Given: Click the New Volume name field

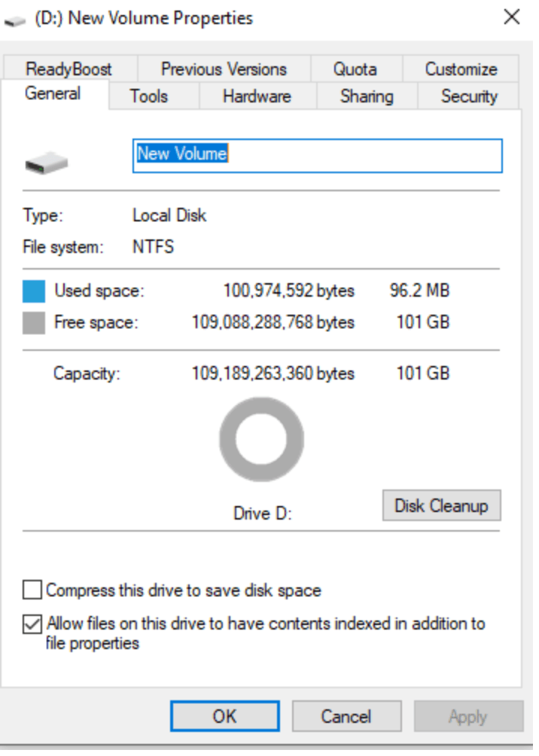Looking at the screenshot, I should (318, 156).
